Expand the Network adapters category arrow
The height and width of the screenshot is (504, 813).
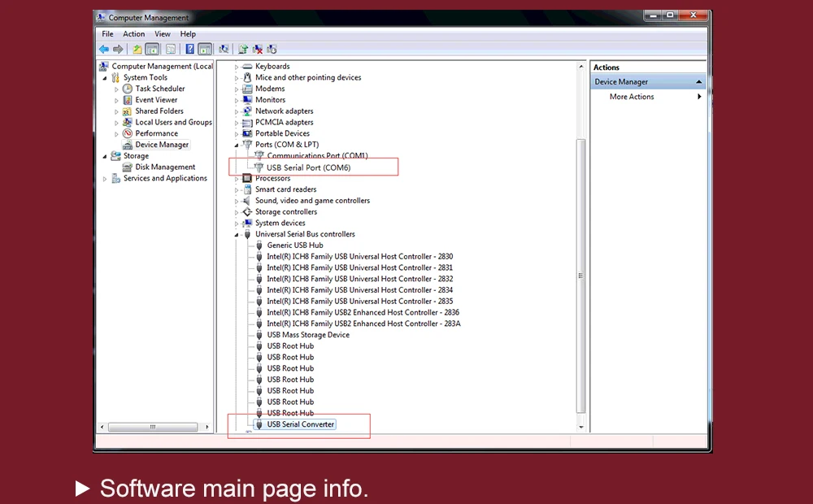(x=237, y=111)
